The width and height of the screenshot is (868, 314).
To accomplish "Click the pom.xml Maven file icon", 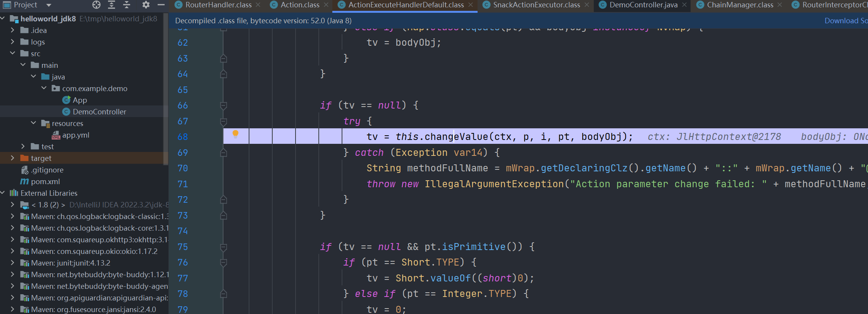I will [24, 181].
